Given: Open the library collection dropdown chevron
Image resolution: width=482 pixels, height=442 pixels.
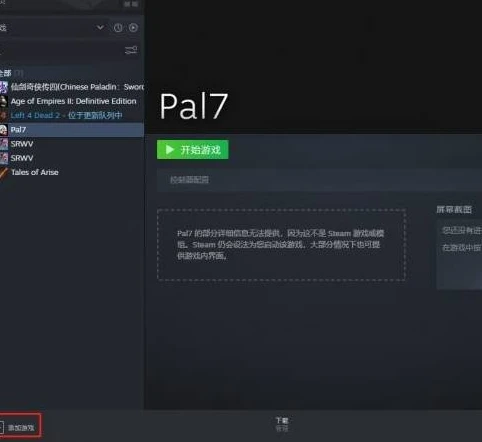Looking at the screenshot, I should [x=100, y=27].
